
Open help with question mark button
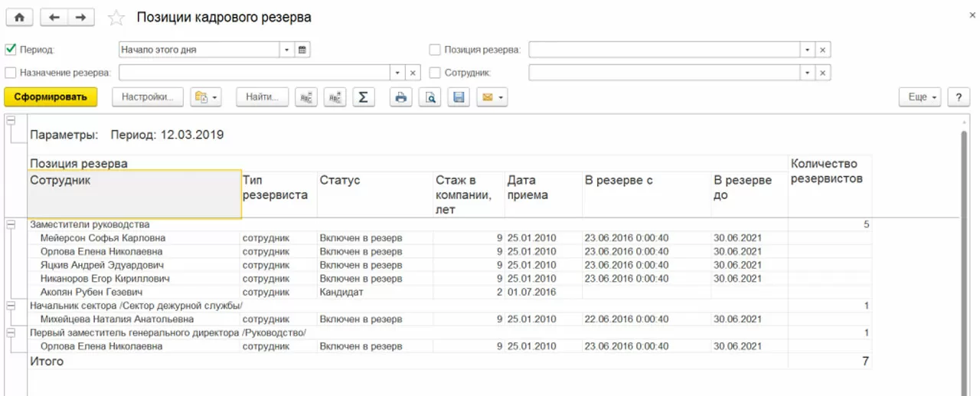(x=959, y=97)
